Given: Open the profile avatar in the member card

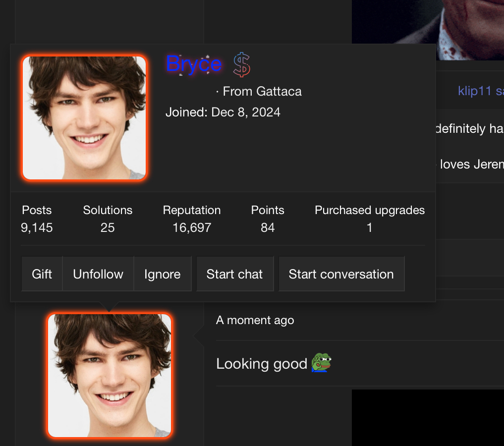Looking at the screenshot, I should pos(84,117).
